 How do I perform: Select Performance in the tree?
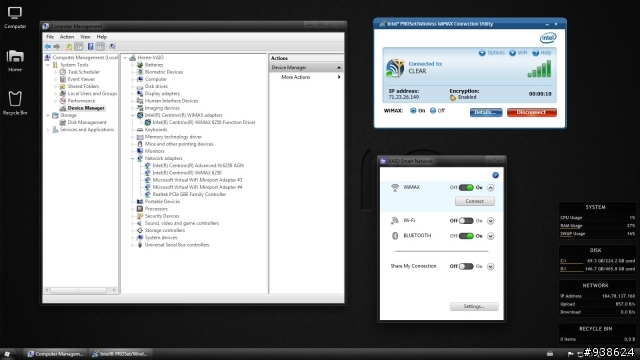click(x=81, y=101)
